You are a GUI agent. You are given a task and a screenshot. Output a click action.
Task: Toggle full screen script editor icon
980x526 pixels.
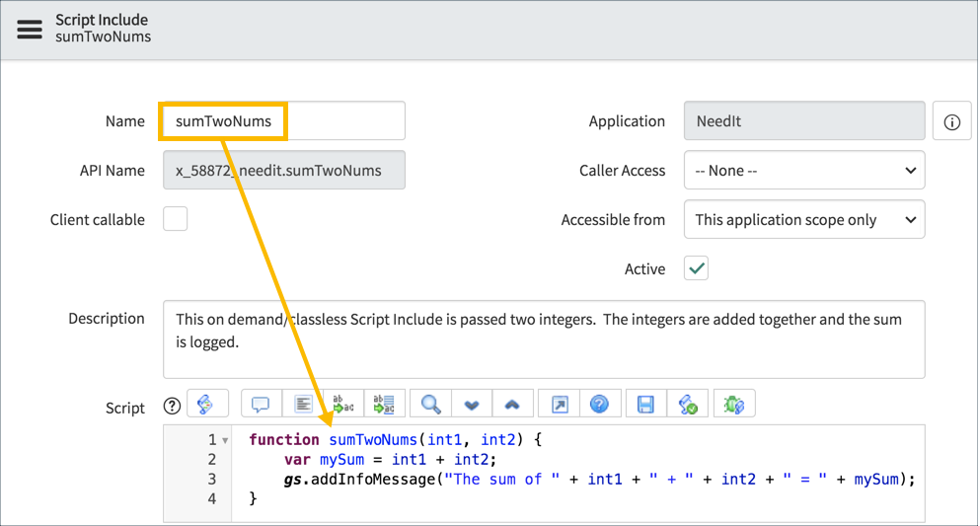[559, 405]
